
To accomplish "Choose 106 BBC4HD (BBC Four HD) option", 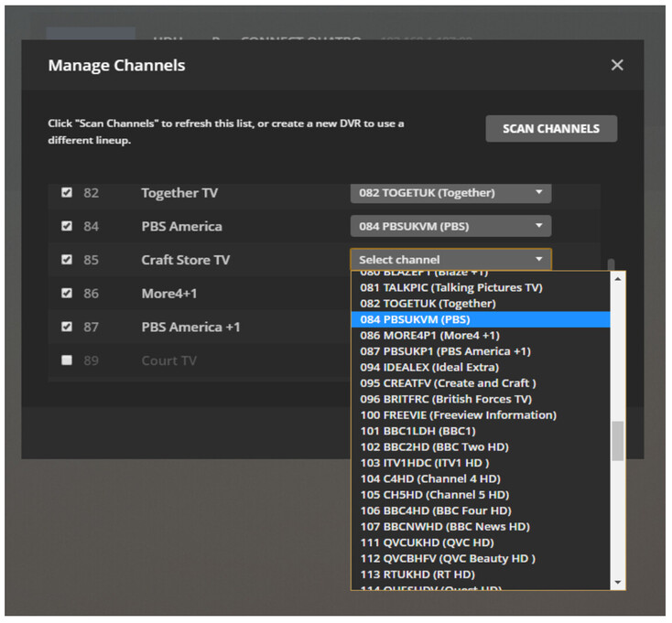I will click(480, 510).
